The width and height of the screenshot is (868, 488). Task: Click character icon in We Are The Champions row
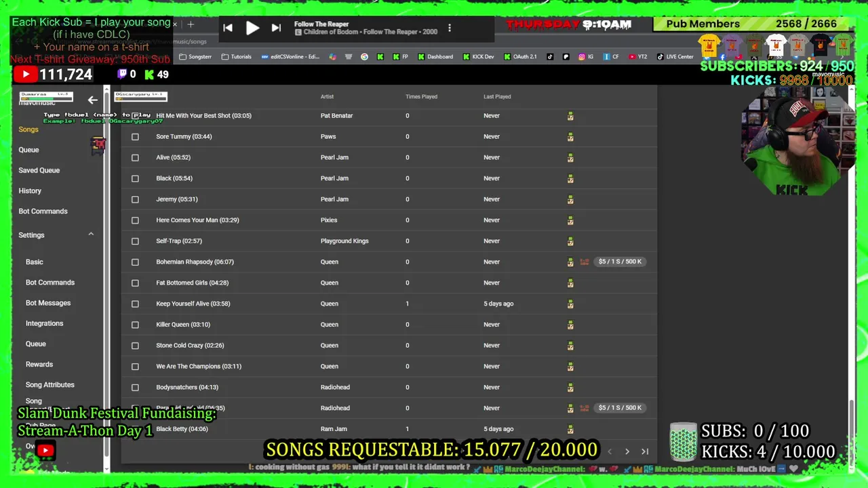570,367
